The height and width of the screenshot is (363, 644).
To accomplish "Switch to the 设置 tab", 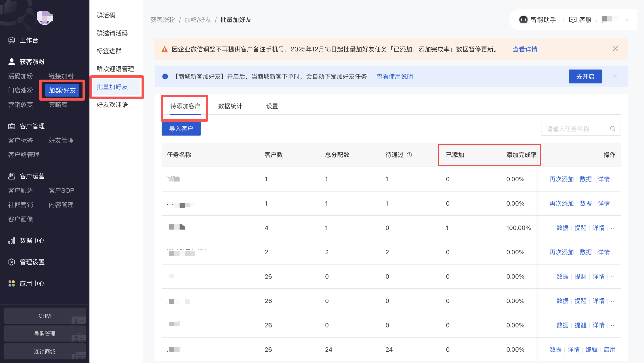I will (272, 106).
